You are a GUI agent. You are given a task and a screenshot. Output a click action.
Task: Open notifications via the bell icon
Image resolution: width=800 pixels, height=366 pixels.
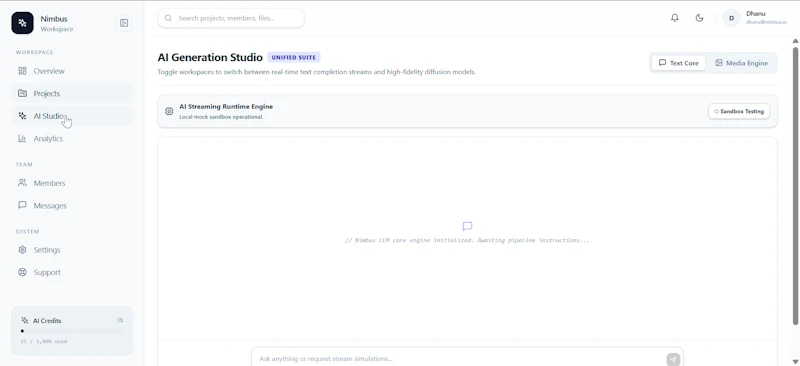pos(674,18)
